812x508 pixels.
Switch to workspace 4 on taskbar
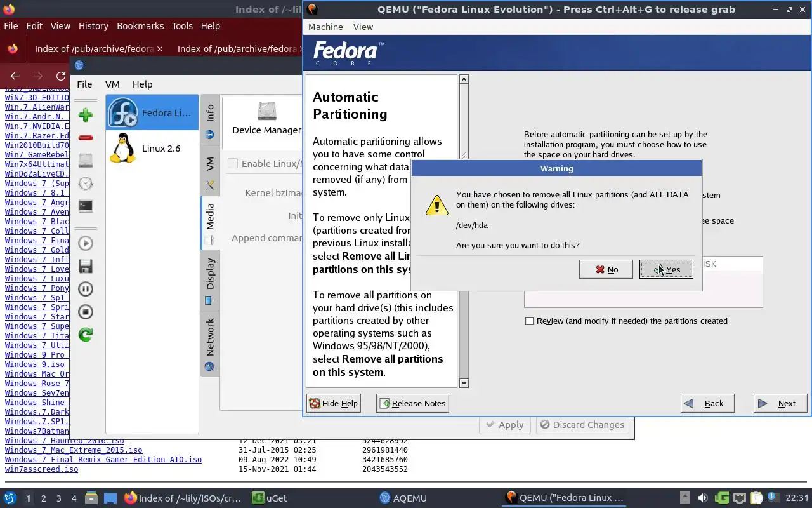(74, 498)
